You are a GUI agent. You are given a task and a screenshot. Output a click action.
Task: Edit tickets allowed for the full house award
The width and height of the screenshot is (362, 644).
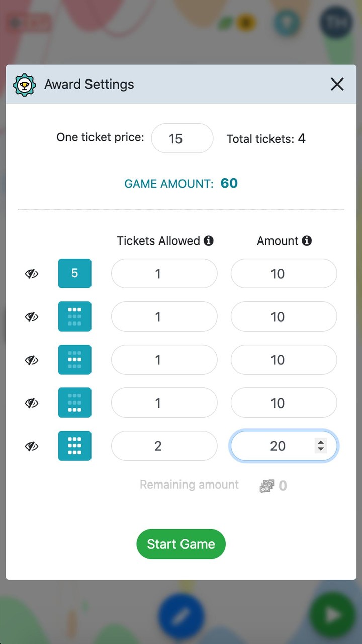pyautogui.click(x=164, y=446)
